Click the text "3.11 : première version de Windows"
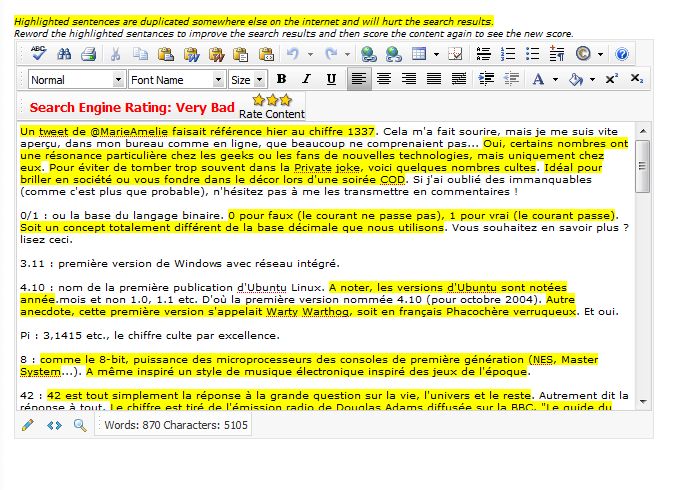Screen dimensions: 680x490 (121, 264)
